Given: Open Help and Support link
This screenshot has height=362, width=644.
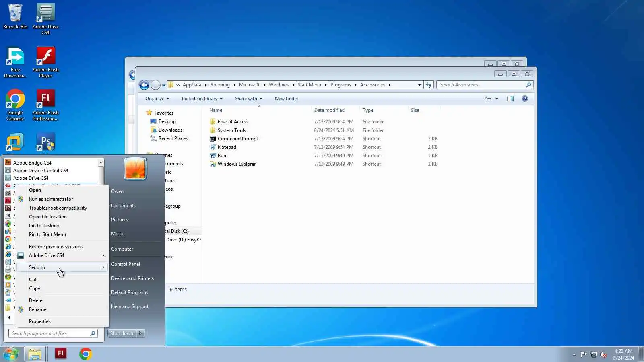Looking at the screenshot, I should (x=130, y=306).
